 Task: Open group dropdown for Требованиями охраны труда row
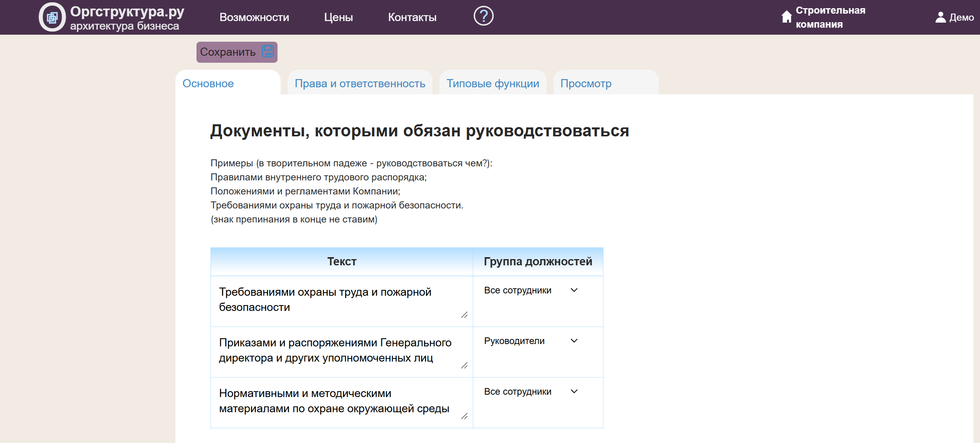531,290
